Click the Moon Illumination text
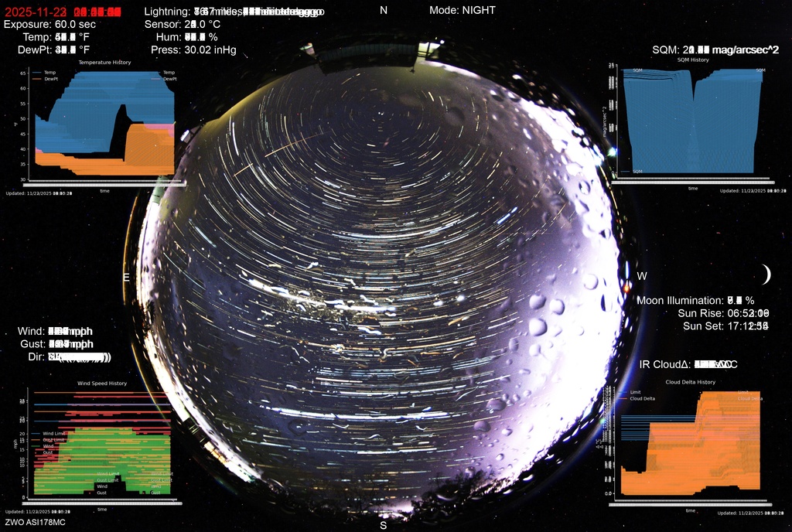The height and width of the screenshot is (532, 792). [x=695, y=300]
